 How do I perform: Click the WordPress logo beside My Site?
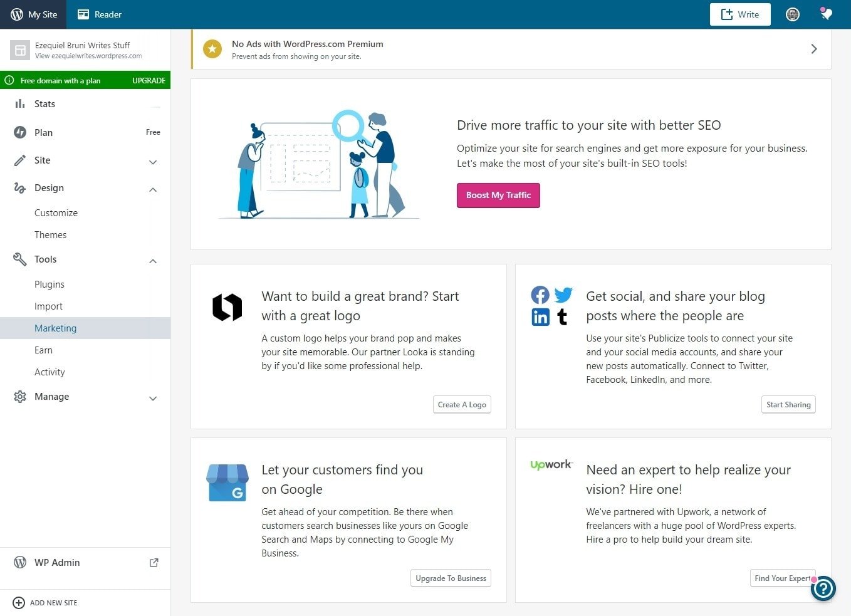pyautogui.click(x=17, y=14)
